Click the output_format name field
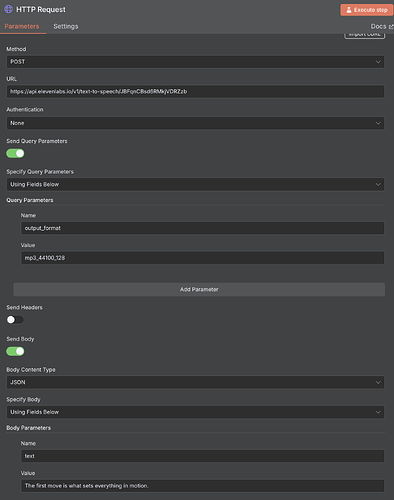 pyautogui.click(x=203, y=228)
